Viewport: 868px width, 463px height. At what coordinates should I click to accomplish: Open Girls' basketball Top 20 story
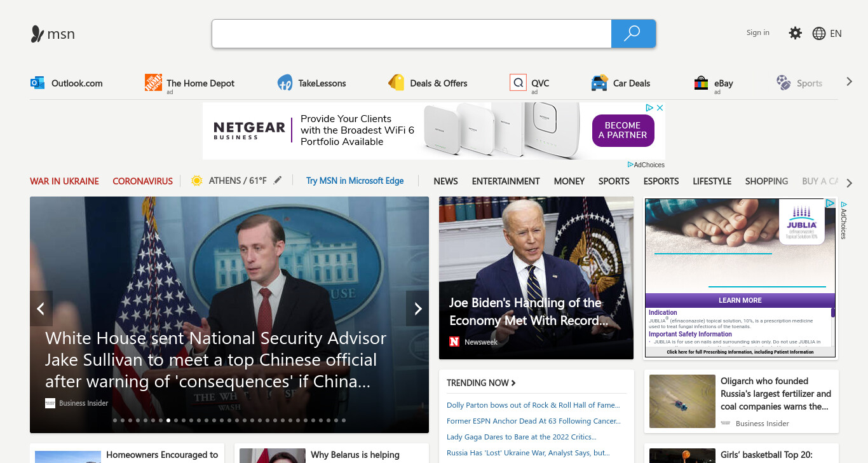(766, 455)
